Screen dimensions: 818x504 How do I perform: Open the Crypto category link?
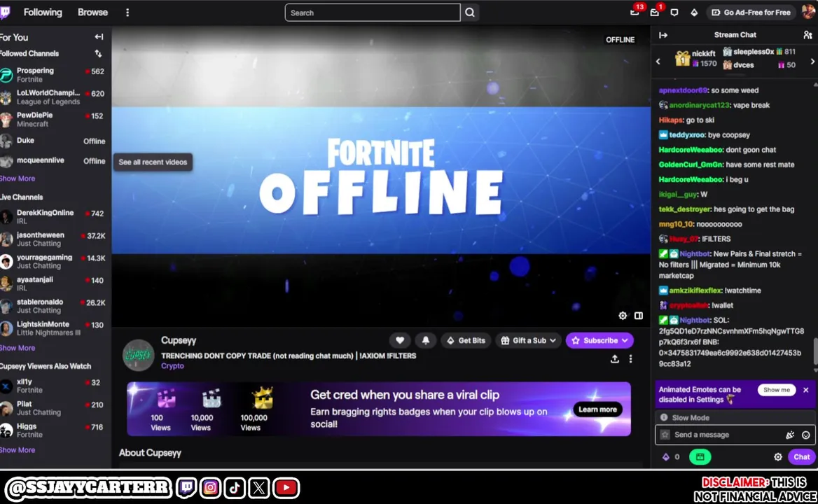(172, 366)
